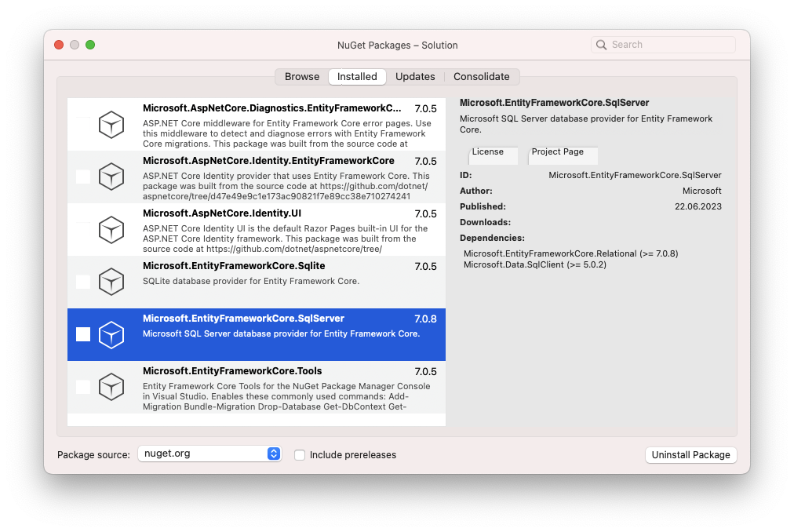Open the License link
The height and width of the screenshot is (532, 794).
pos(494,155)
